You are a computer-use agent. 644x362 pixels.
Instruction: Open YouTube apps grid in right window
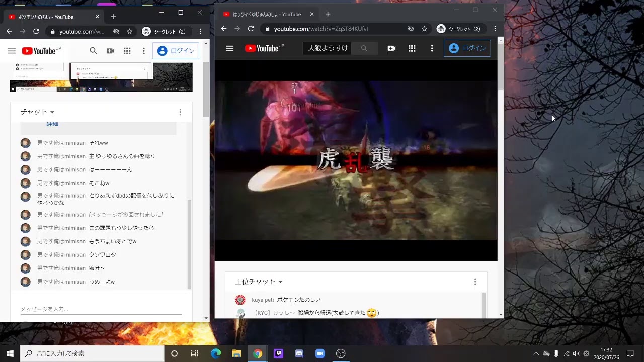pos(412,48)
